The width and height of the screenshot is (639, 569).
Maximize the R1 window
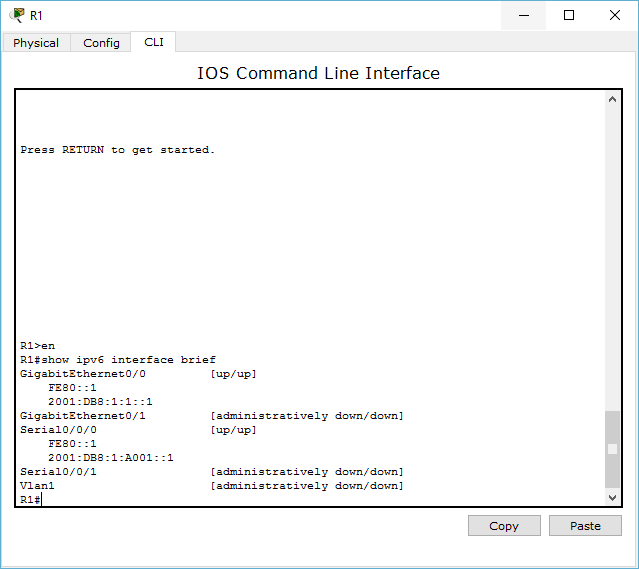pyautogui.click(x=569, y=15)
